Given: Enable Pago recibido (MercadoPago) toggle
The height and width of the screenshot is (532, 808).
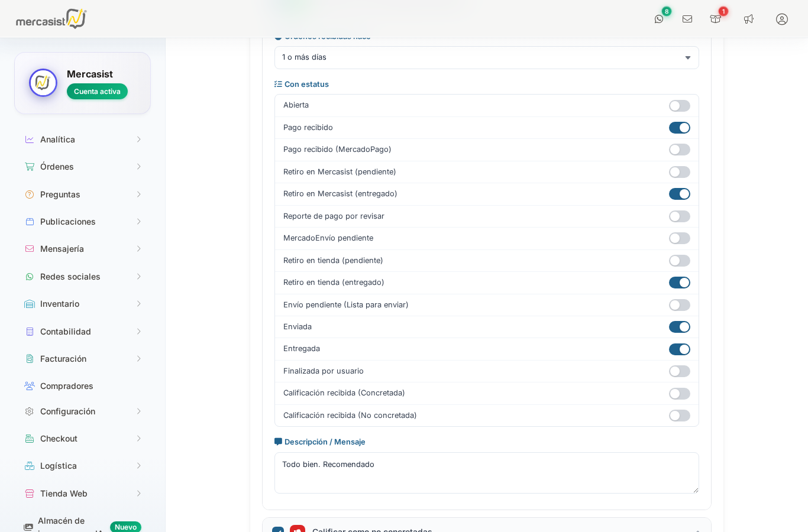Looking at the screenshot, I should tap(680, 150).
